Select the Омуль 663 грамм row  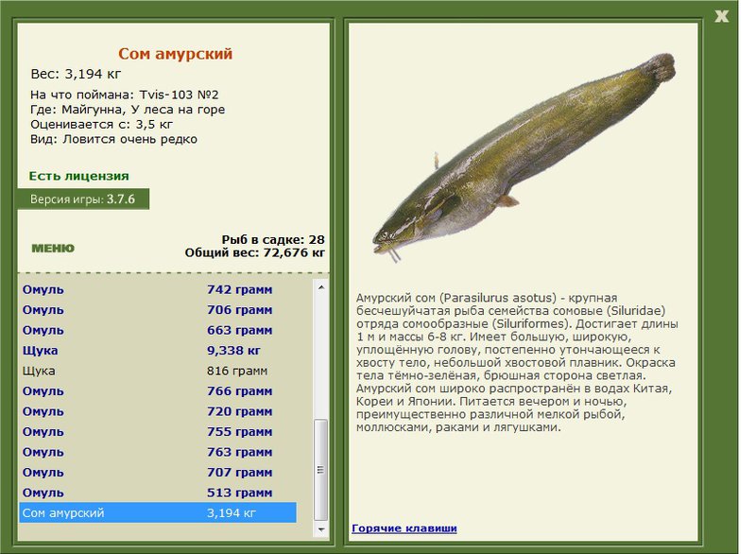pos(158,330)
